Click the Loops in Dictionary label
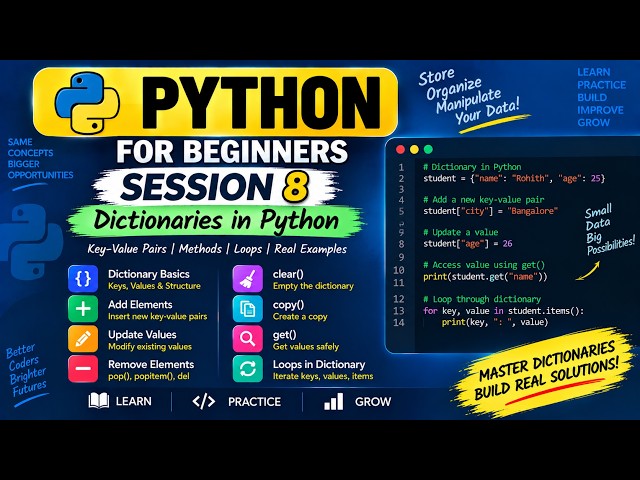The height and width of the screenshot is (480, 640). 319,364
